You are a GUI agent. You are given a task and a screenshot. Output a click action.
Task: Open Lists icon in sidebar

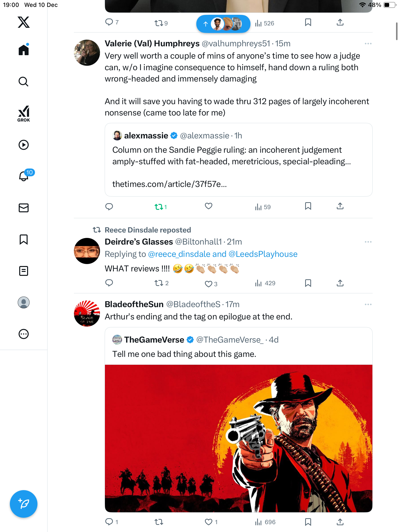tap(24, 271)
